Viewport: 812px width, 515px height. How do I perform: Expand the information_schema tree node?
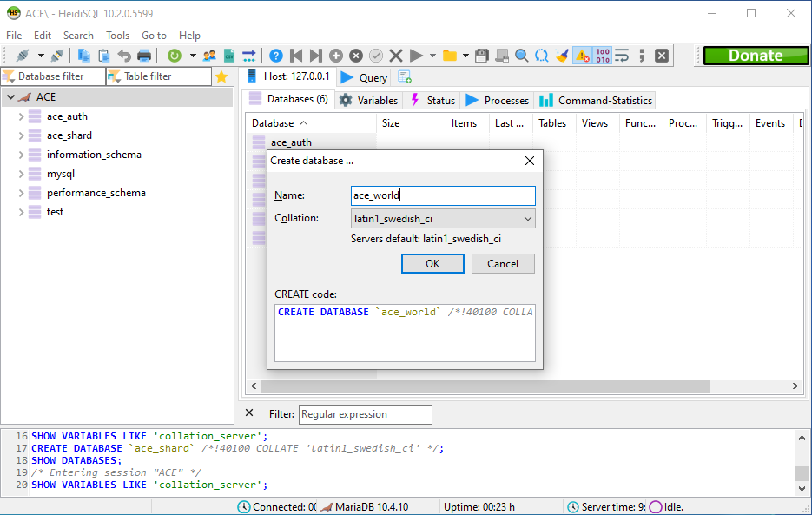pyautogui.click(x=21, y=155)
